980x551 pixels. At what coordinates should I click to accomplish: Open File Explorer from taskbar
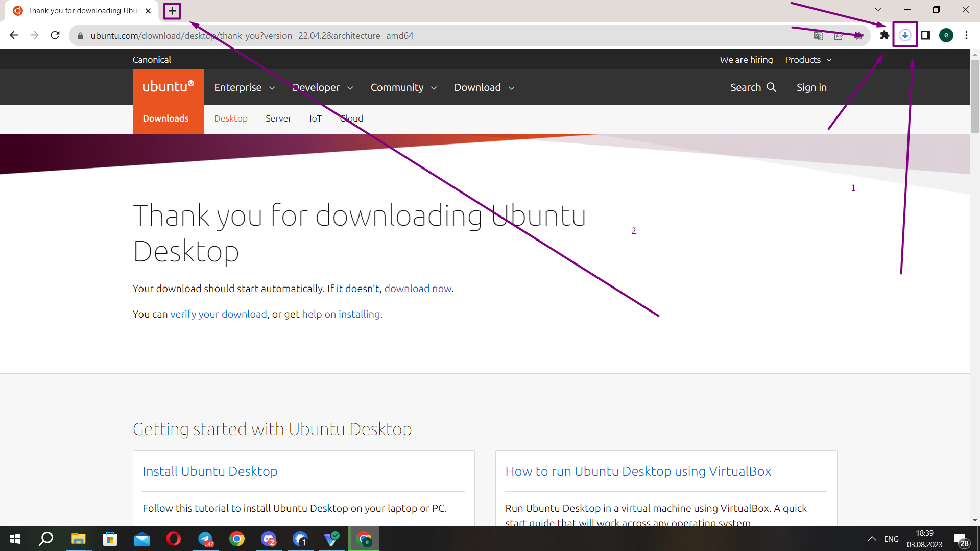(78, 539)
